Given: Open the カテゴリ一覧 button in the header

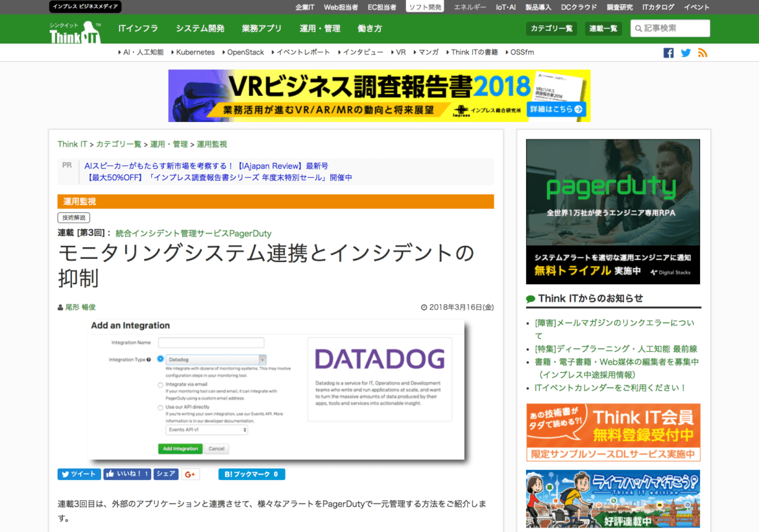Looking at the screenshot, I should coord(551,29).
